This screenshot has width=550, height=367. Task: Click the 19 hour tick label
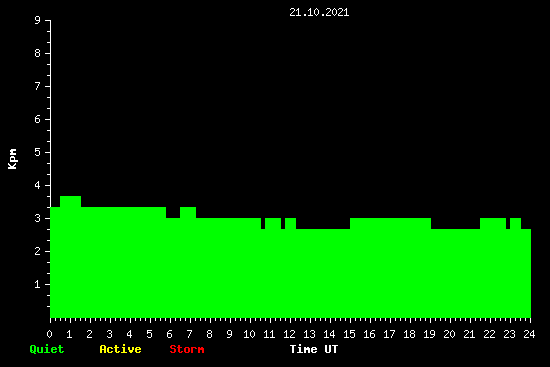point(429,334)
